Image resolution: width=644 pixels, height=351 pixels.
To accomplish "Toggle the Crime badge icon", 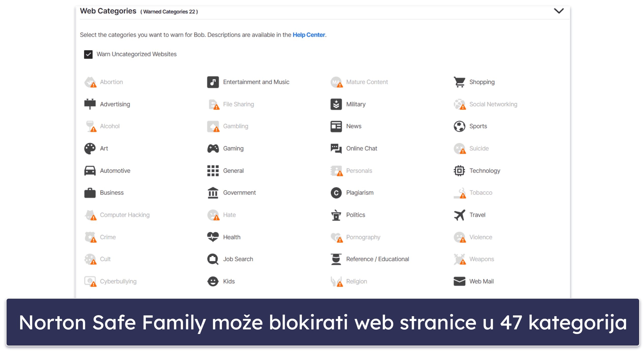I will [90, 237].
